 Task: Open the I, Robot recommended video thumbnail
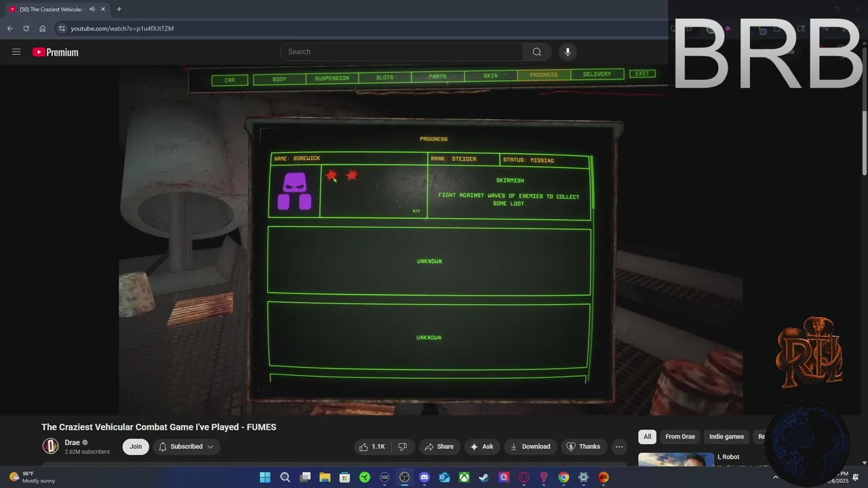[676, 460]
